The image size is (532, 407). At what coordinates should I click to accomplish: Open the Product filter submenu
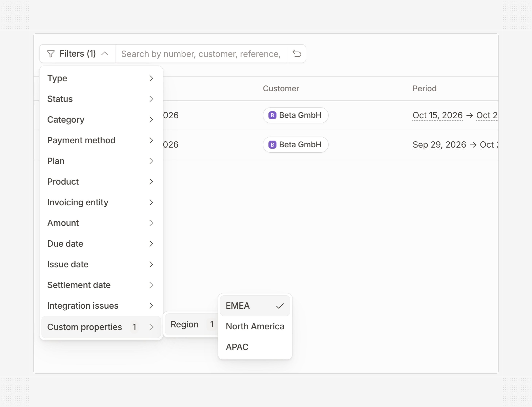[x=101, y=182]
